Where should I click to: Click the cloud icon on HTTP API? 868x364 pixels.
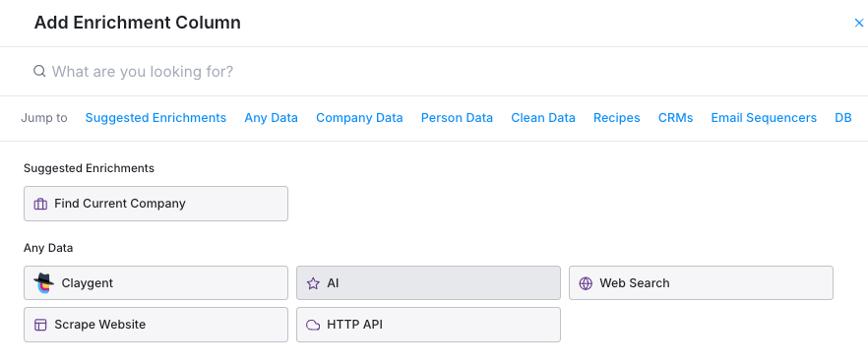(313, 325)
